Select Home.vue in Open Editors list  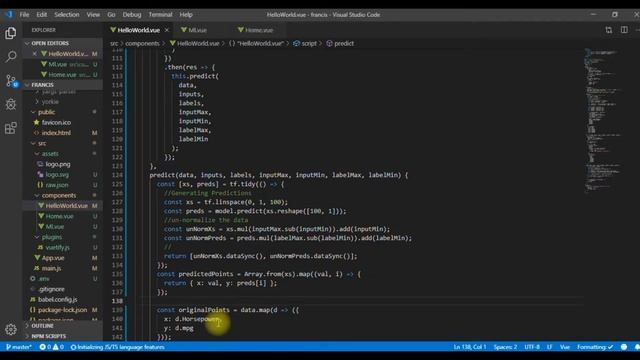(x=62, y=75)
